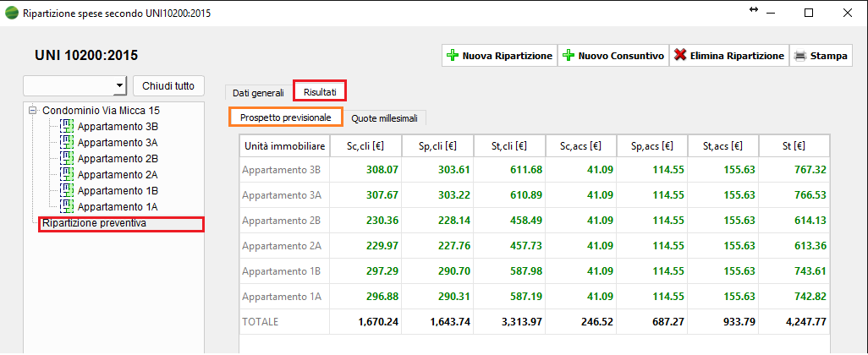
Task: Open the dropdown above the tree panel
Action: click(x=118, y=85)
